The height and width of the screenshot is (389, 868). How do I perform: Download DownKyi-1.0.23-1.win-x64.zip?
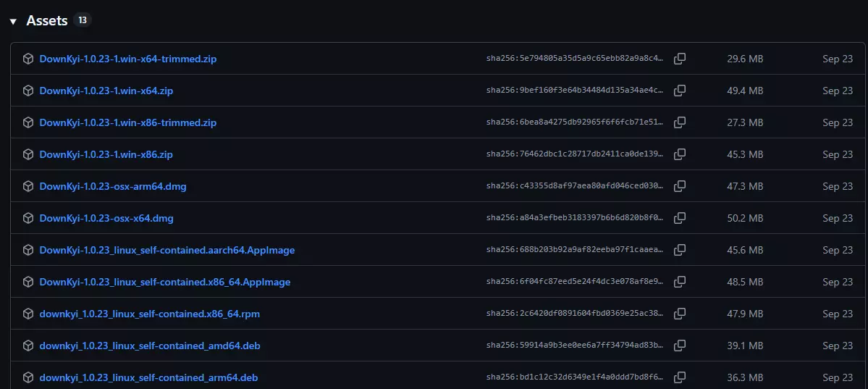(106, 91)
